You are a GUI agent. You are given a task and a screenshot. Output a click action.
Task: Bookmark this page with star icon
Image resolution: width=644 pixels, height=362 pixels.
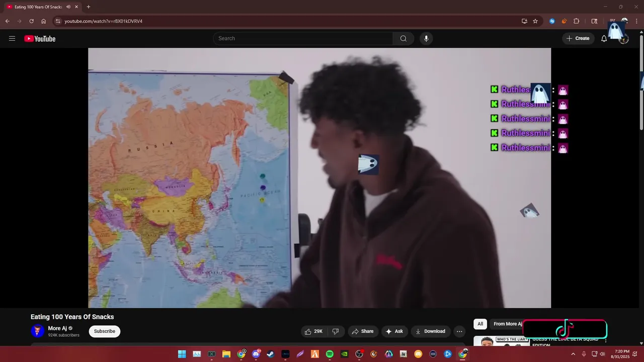point(535,21)
